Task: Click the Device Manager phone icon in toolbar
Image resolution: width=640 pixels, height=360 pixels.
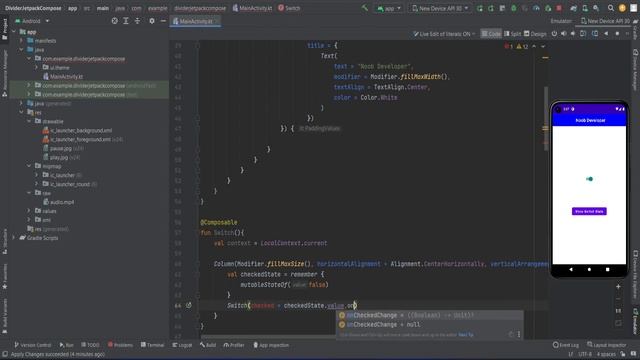Action: pyautogui.click(x=585, y=8)
